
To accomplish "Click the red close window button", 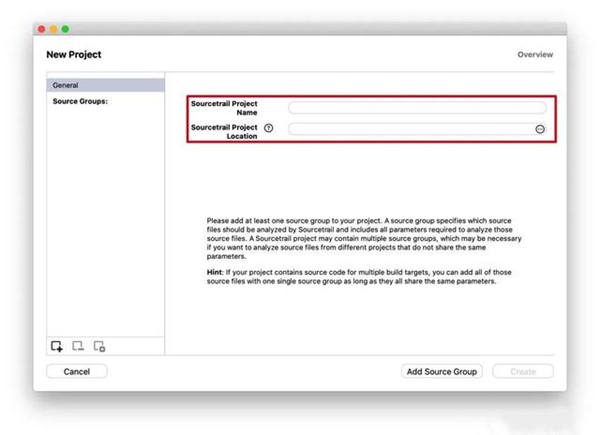I will click(42, 29).
